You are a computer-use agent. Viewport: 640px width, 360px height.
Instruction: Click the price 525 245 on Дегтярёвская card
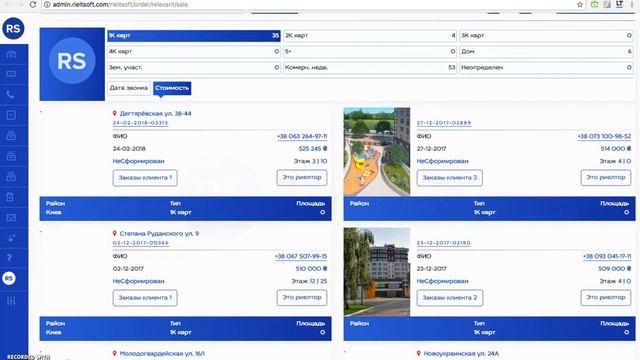tap(313, 149)
